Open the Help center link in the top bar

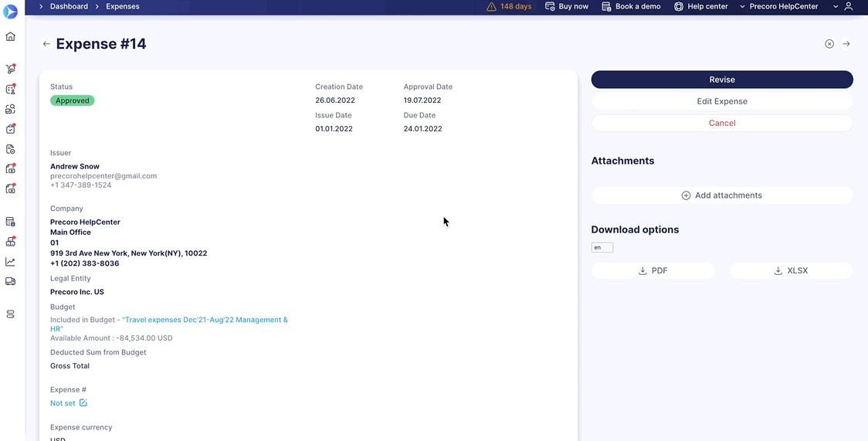coord(700,7)
